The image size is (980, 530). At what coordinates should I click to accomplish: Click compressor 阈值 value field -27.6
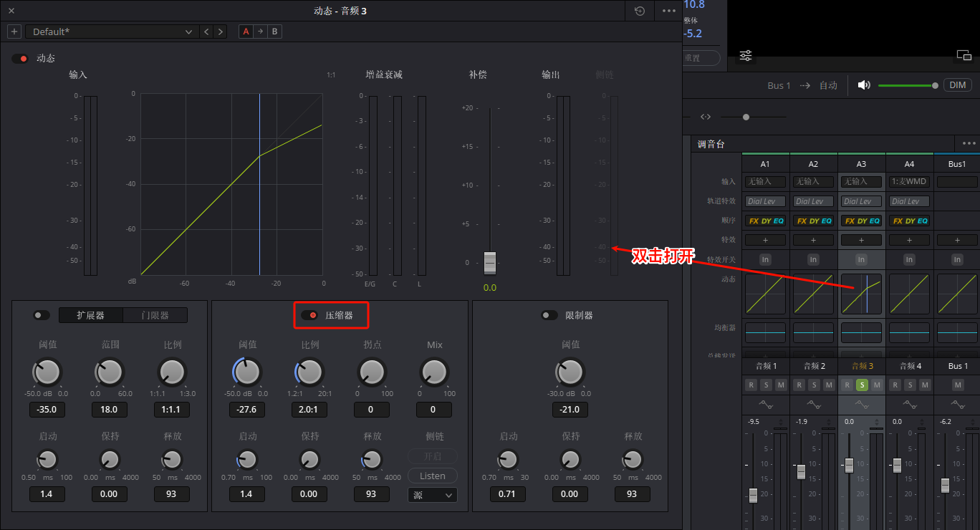click(246, 410)
